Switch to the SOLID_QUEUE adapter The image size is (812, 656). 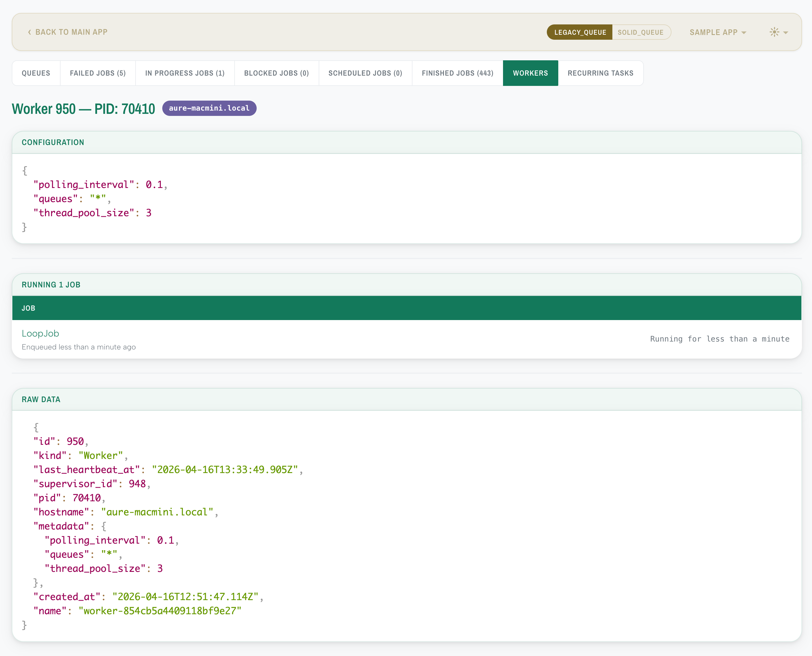[x=641, y=32]
